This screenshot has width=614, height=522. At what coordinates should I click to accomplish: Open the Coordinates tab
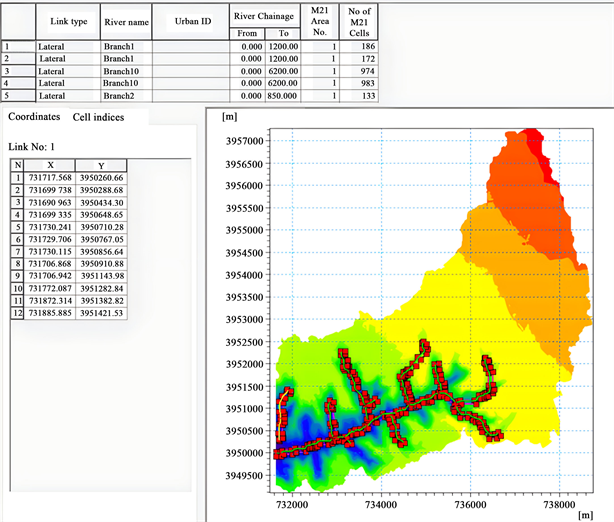(34, 117)
